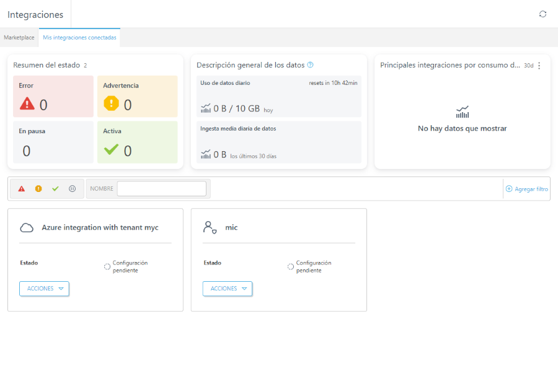Click the chart icon above No hay datos
The height and width of the screenshot is (392, 558).
pyautogui.click(x=463, y=112)
